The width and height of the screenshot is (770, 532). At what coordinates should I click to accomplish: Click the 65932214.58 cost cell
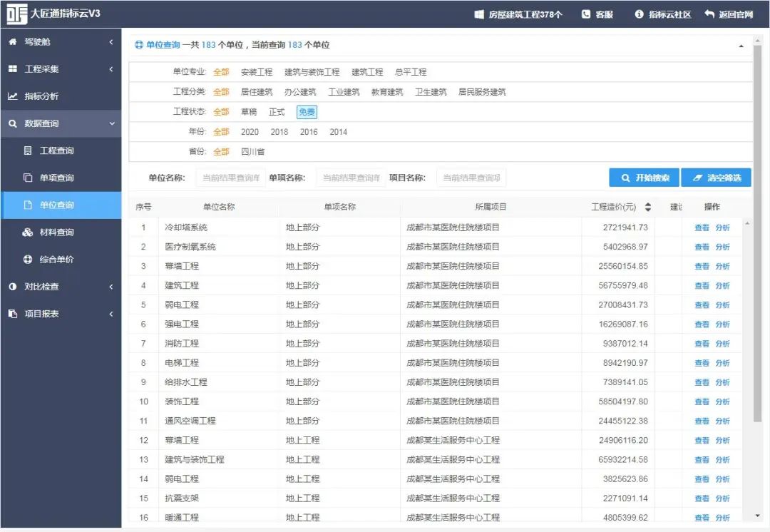pos(622,459)
